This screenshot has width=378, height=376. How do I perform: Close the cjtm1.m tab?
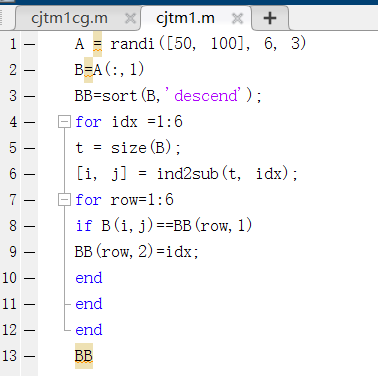[237, 18]
